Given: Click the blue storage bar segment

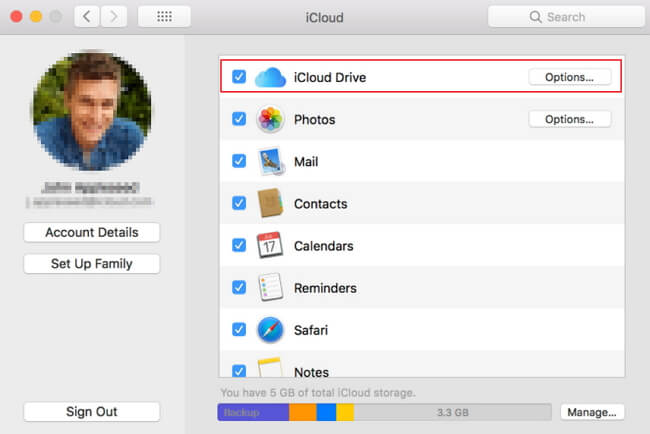Looking at the screenshot, I should click(326, 412).
